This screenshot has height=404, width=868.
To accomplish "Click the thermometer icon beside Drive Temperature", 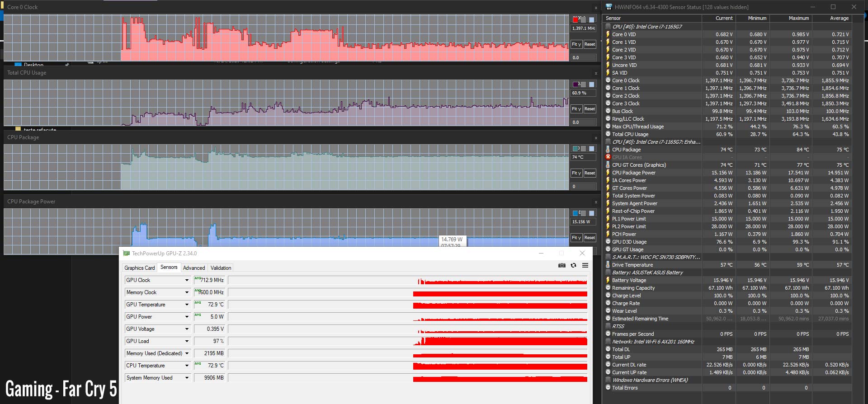I will click(x=608, y=265).
